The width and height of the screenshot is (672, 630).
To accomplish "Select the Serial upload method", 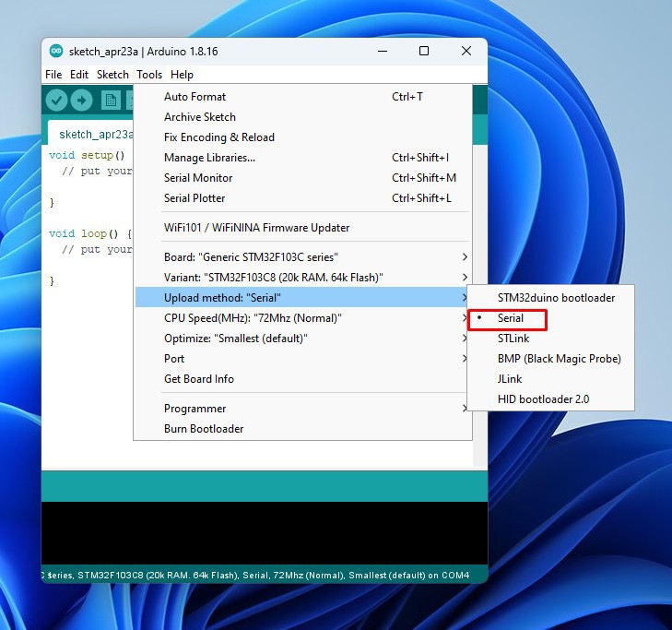I will [511, 318].
